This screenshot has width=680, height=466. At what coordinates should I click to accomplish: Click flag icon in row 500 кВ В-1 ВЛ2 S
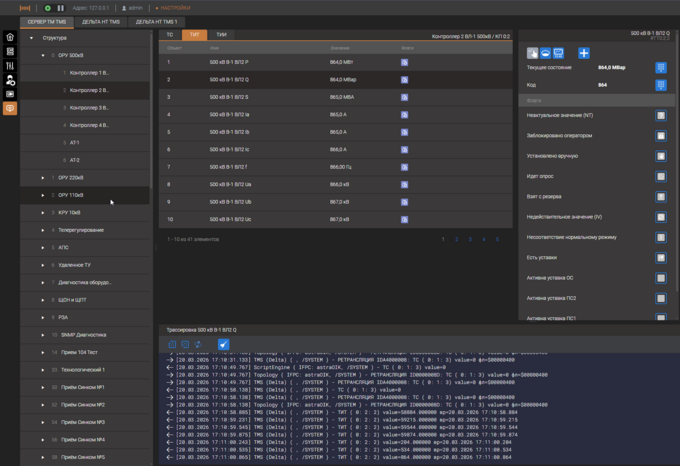[405, 97]
